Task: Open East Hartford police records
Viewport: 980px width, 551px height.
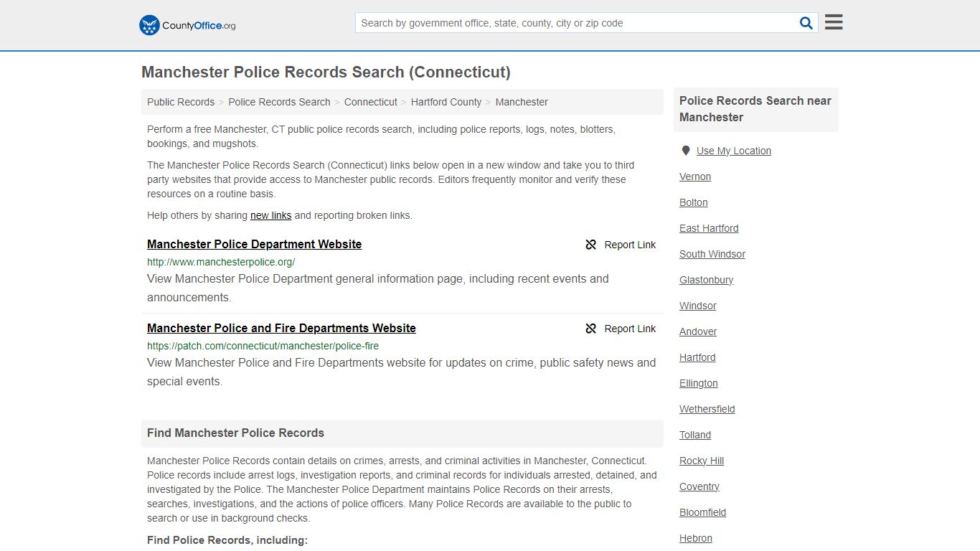Action: pos(709,228)
